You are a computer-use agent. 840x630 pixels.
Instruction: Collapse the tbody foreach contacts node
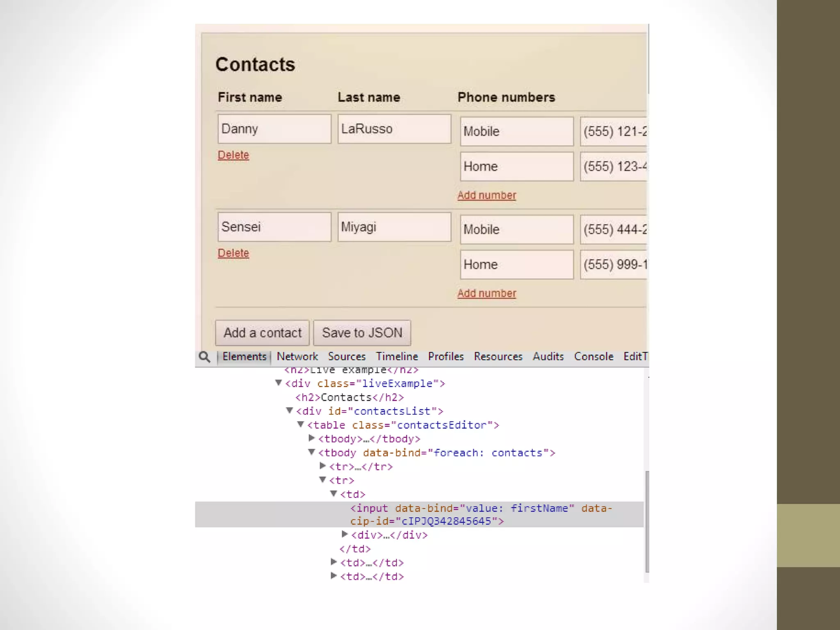312,452
